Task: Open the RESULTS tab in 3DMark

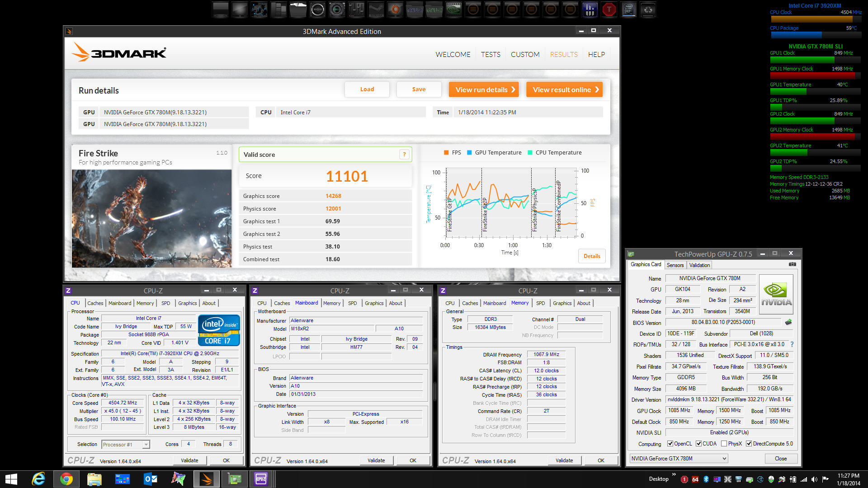Action: coord(564,54)
